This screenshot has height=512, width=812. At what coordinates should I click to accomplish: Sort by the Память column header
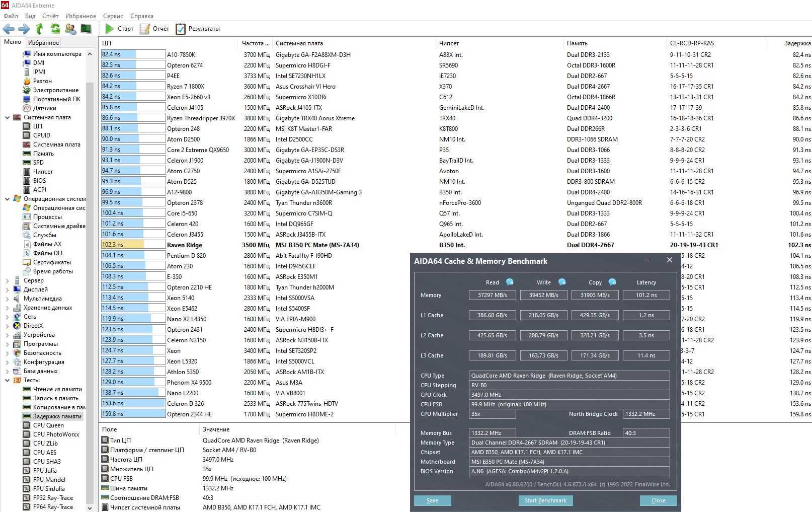pyautogui.click(x=615, y=43)
